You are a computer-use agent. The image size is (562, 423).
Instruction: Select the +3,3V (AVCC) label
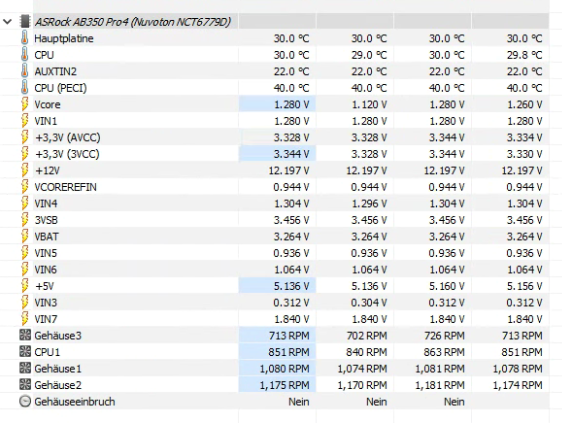[68, 137]
